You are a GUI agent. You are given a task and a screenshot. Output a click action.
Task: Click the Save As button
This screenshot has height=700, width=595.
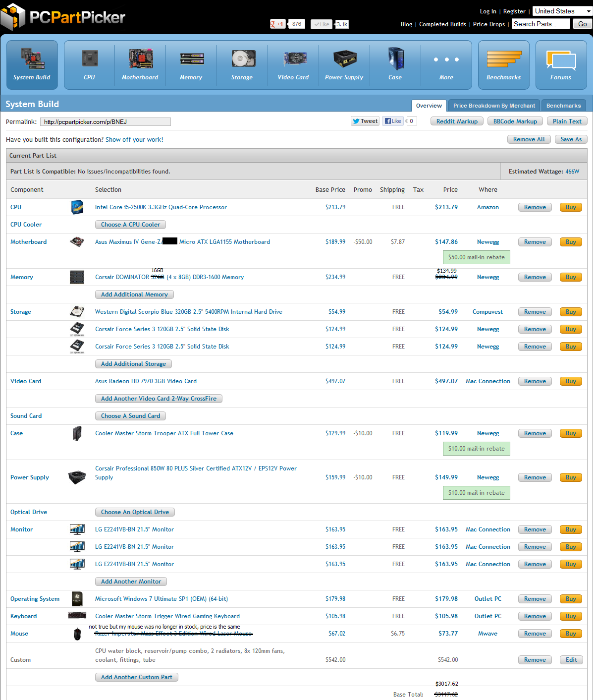[571, 139]
